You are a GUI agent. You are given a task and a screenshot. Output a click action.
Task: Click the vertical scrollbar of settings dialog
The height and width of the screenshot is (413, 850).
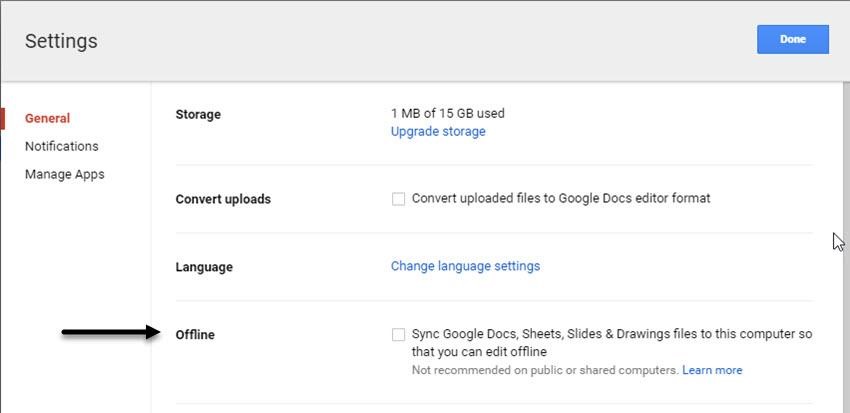click(x=847, y=247)
